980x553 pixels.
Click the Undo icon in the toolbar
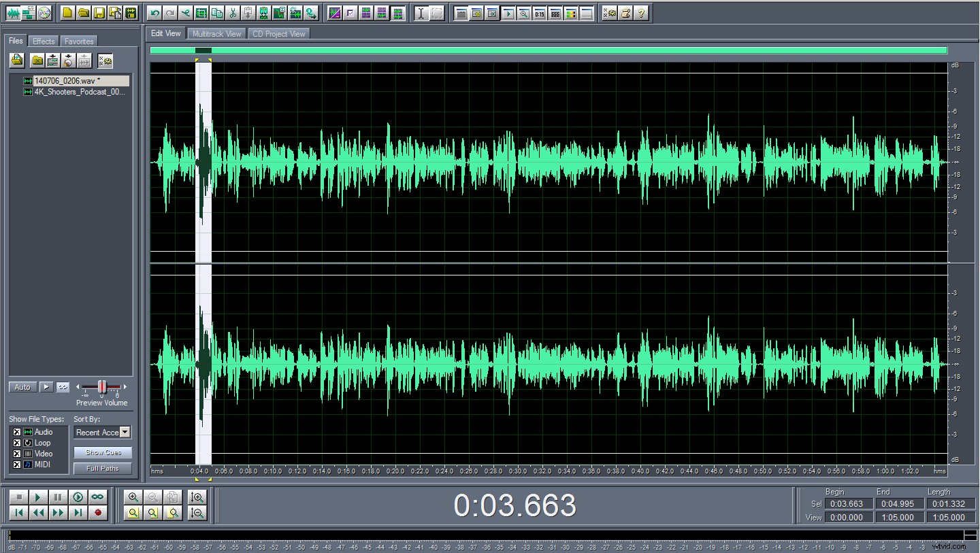(155, 12)
